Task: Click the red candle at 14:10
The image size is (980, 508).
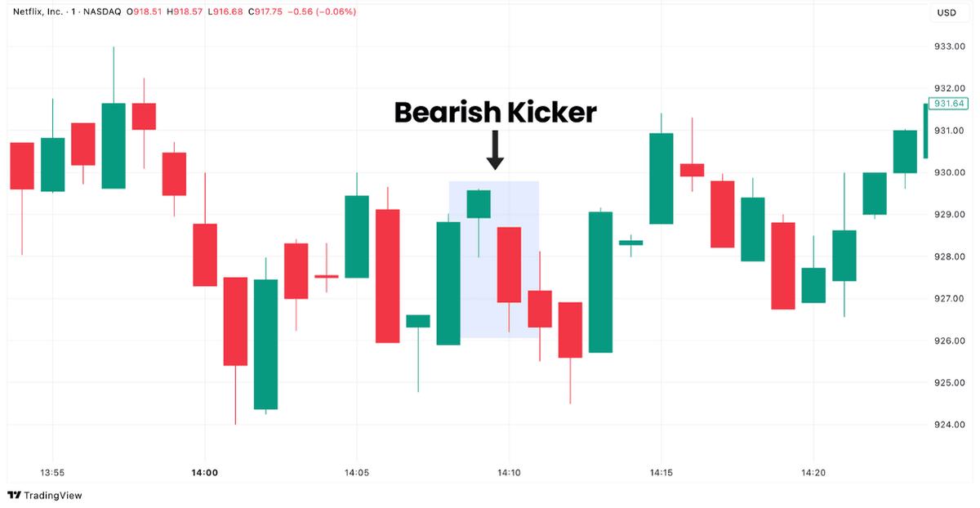Action: pyautogui.click(x=509, y=265)
